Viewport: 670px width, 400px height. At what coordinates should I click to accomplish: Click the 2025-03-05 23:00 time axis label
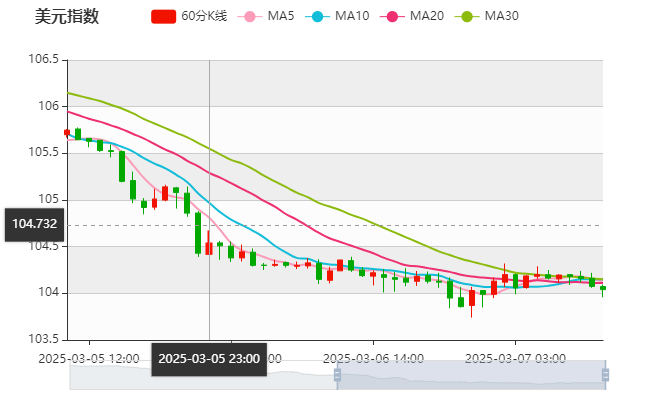click(209, 358)
